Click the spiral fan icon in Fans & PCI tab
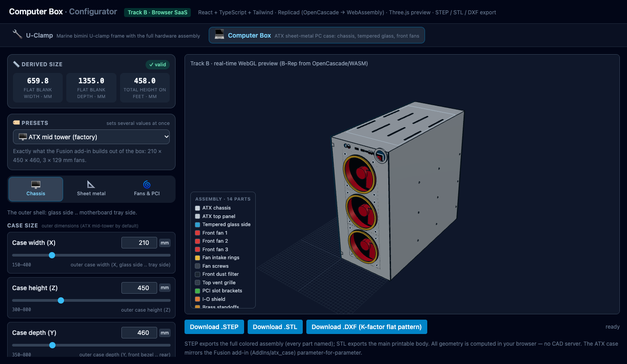The width and height of the screenshot is (627, 364). [147, 184]
